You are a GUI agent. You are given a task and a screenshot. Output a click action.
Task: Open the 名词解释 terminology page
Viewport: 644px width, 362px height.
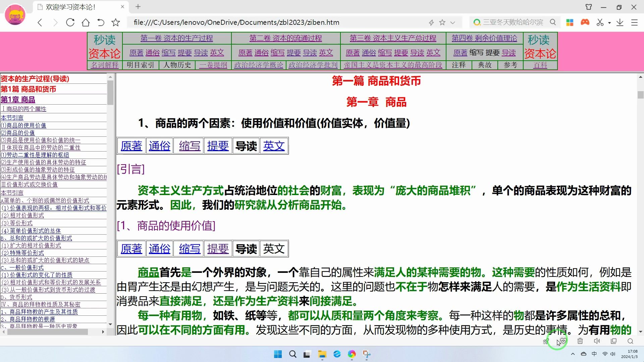(105, 65)
